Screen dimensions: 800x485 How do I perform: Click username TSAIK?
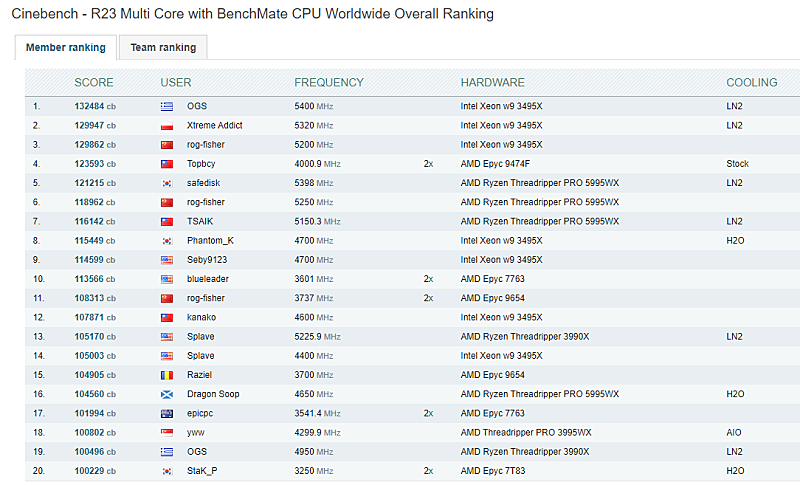200,221
